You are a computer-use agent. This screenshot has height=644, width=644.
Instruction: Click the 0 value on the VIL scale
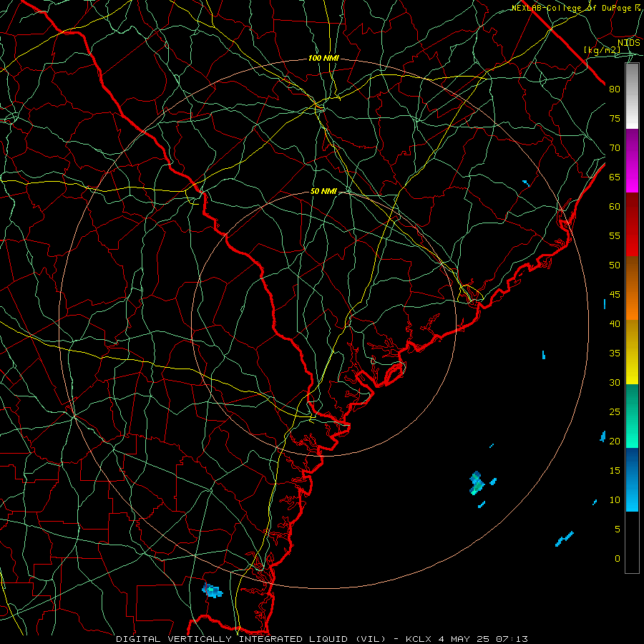point(618,559)
